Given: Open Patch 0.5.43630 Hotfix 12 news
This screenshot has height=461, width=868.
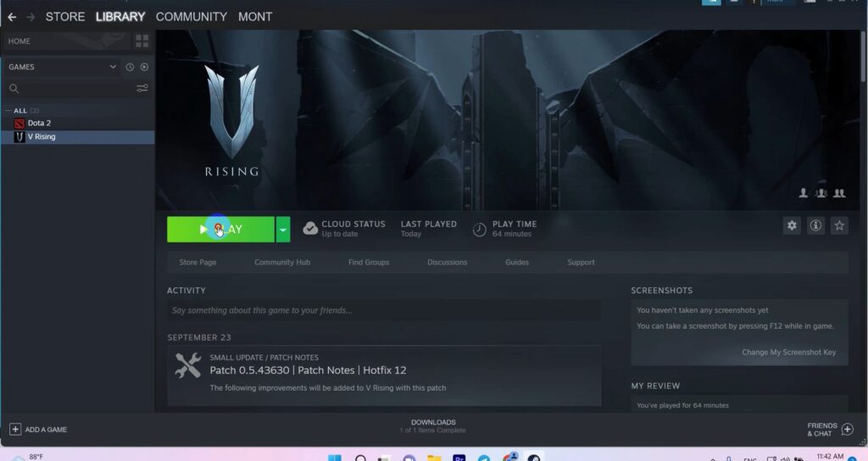Looking at the screenshot, I should click(x=308, y=370).
